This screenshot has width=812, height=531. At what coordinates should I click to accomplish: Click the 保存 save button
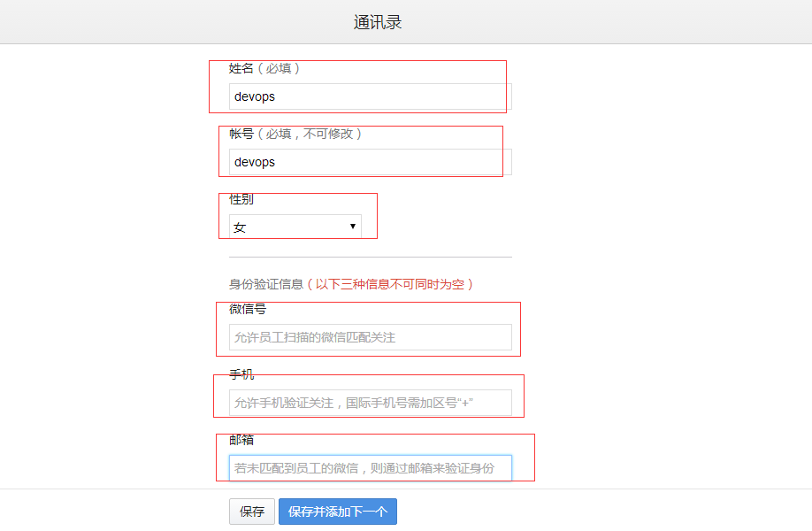(x=252, y=512)
